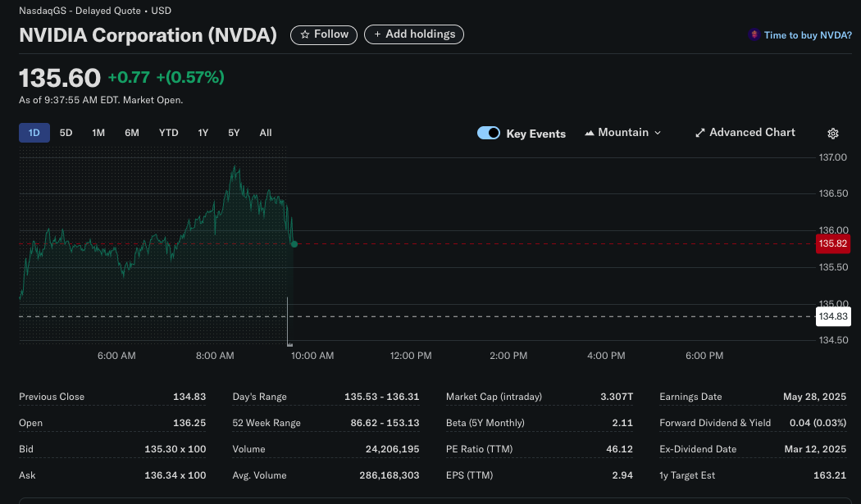Click Earnings Date value May 28, 2025
This screenshot has height=504, width=861.
tap(814, 397)
